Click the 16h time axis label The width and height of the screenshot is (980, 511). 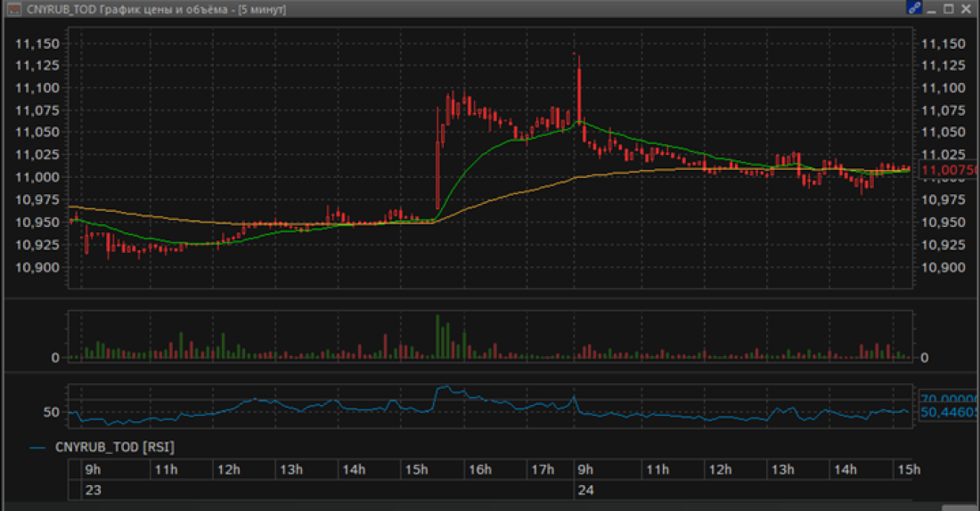tap(479, 470)
